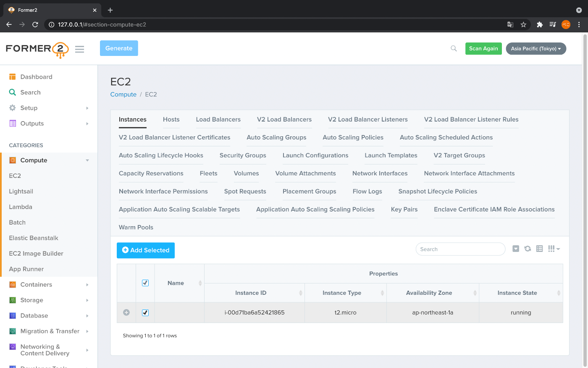Open the Volumes tab
588x368 pixels.
246,173
